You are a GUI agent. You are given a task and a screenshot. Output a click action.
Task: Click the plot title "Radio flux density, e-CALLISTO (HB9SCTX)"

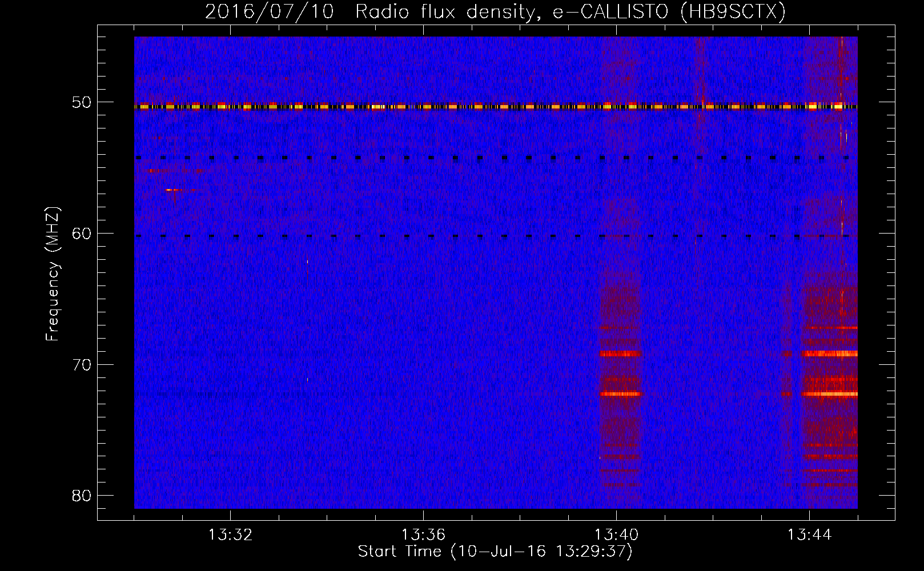(570, 12)
